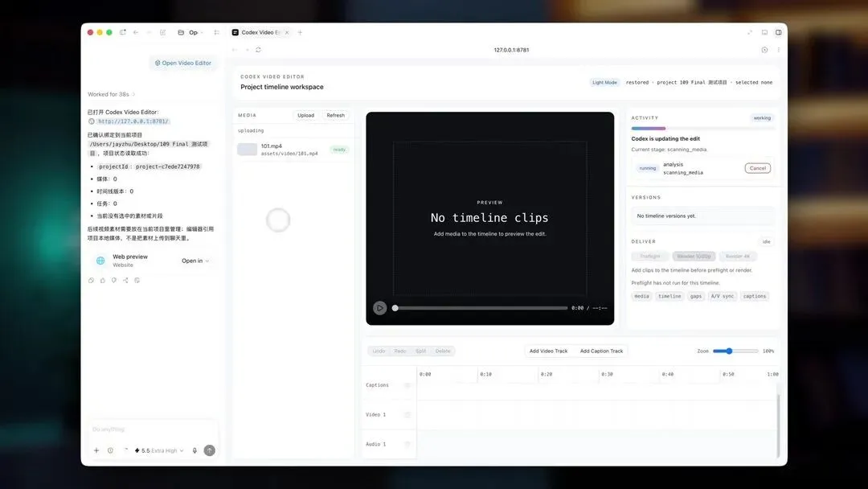Click the Refresh button in Media panel
Viewport: 868px width, 489px height.
[x=335, y=115]
